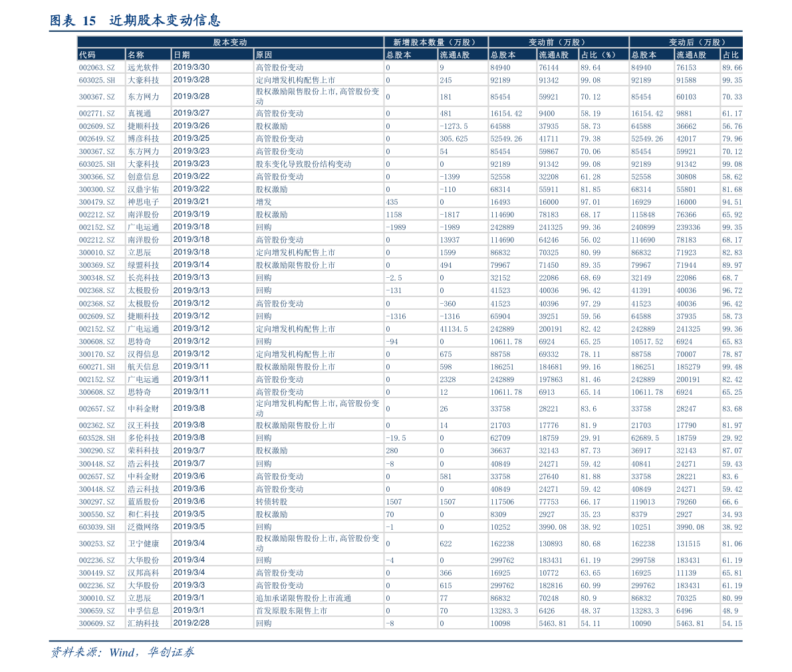Image resolution: width=792 pixels, height=672 pixels.
Task: Click the 新增股本数量（万股） header
Action: 436,41
